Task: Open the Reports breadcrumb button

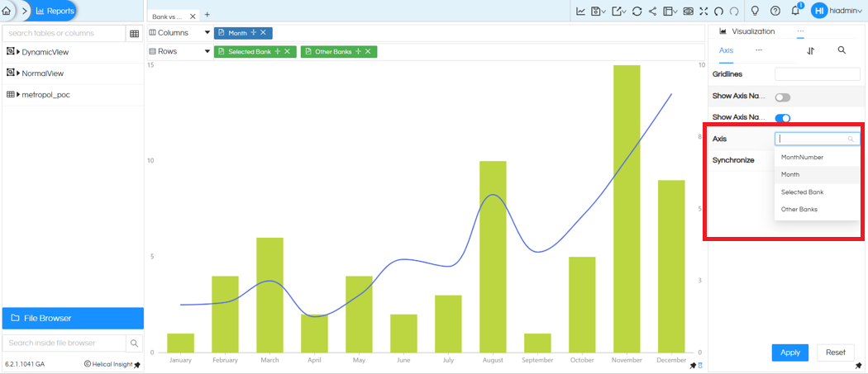Action: [x=55, y=11]
